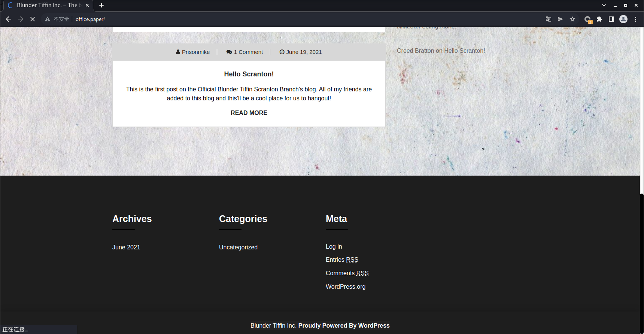This screenshot has width=644, height=334.
Task: Open the profile avatar menu
Action: (623, 19)
